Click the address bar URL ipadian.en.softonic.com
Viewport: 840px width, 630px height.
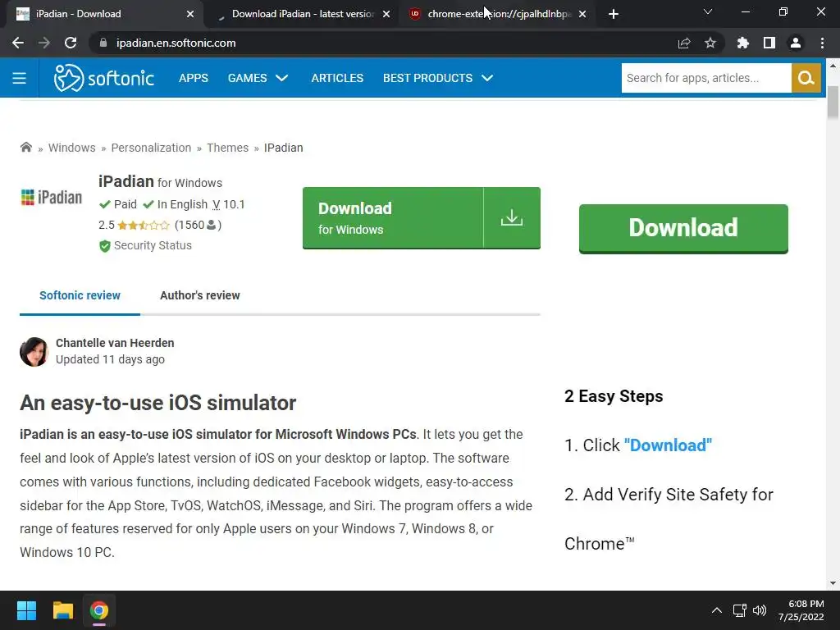(176, 43)
